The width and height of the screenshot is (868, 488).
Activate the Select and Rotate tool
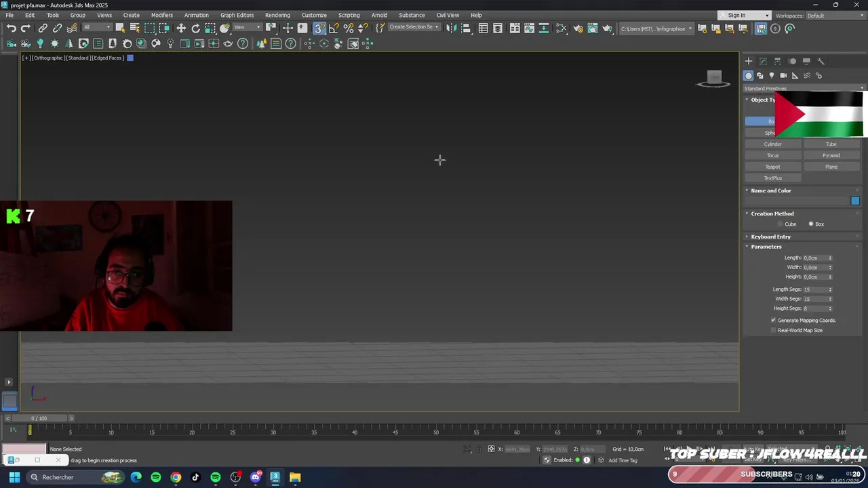(196, 28)
